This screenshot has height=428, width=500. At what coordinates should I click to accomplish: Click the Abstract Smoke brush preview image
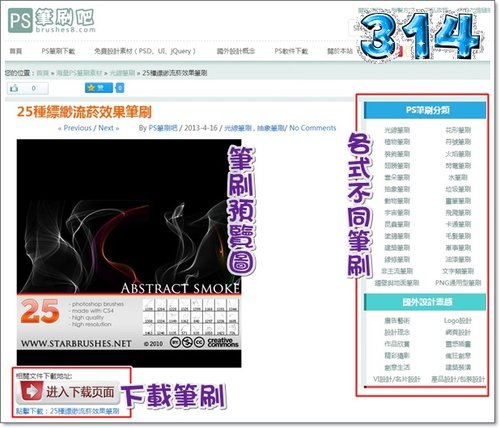[x=129, y=253]
